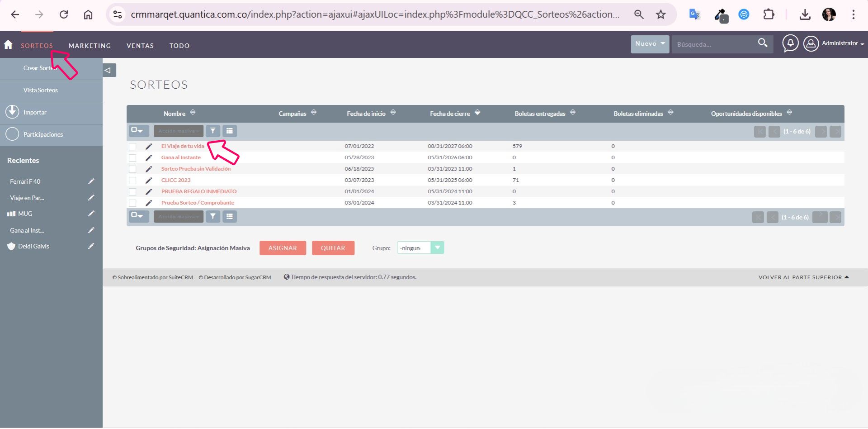Open the column chooser icon above the list
Image resolution: width=868 pixels, height=429 pixels.
click(230, 131)
